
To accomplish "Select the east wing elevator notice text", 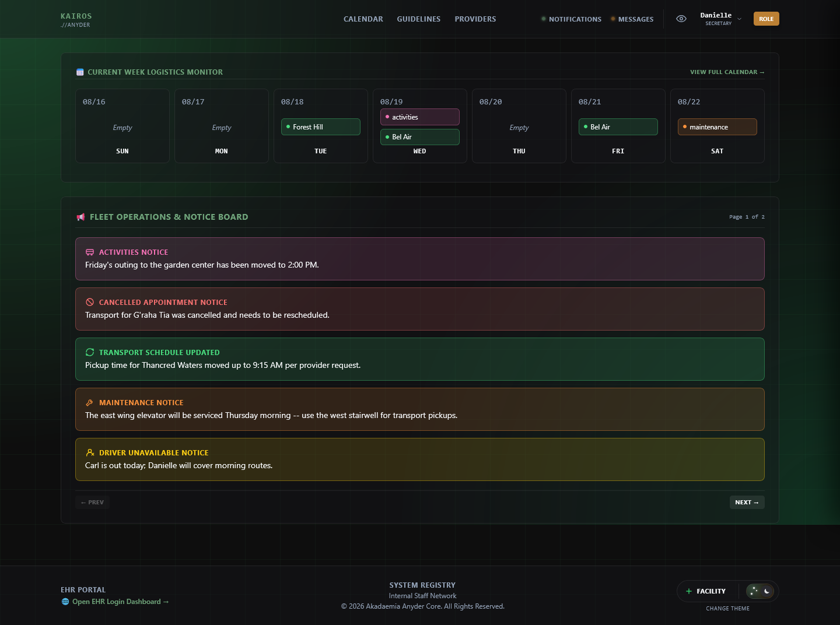I will click(x=271, y=416).
